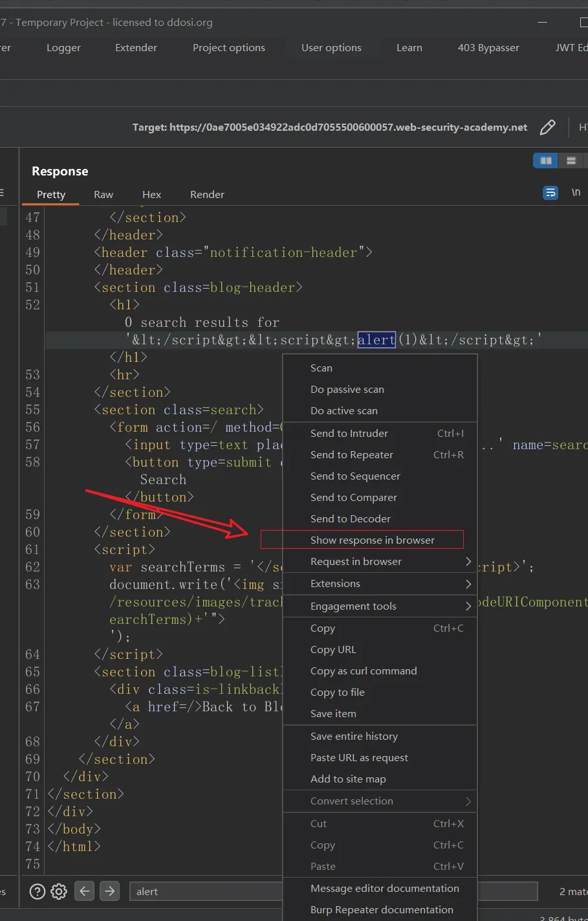588x921 pixels.
Task: Select Paste URL as request
Action: click(x=380, y=757)
